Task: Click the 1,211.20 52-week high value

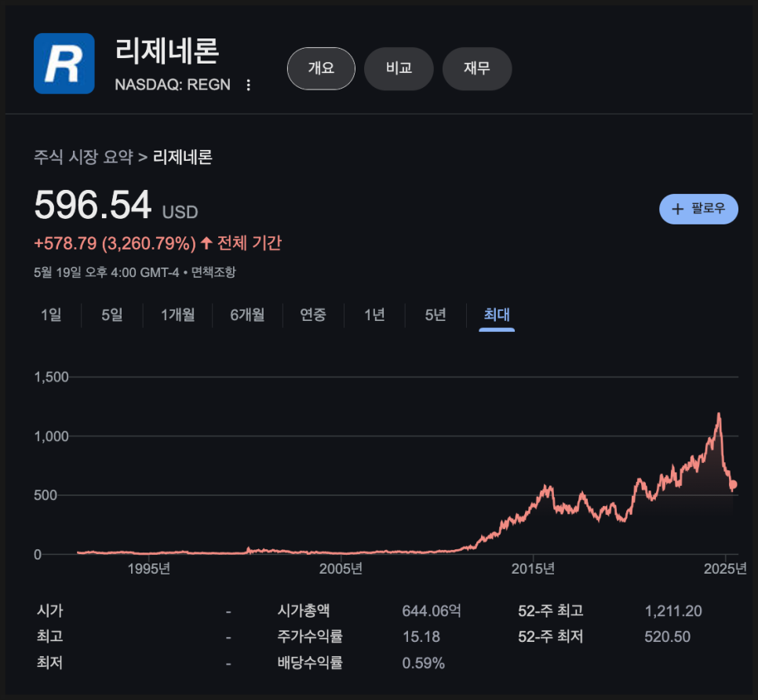Action: tap(673, 611)
